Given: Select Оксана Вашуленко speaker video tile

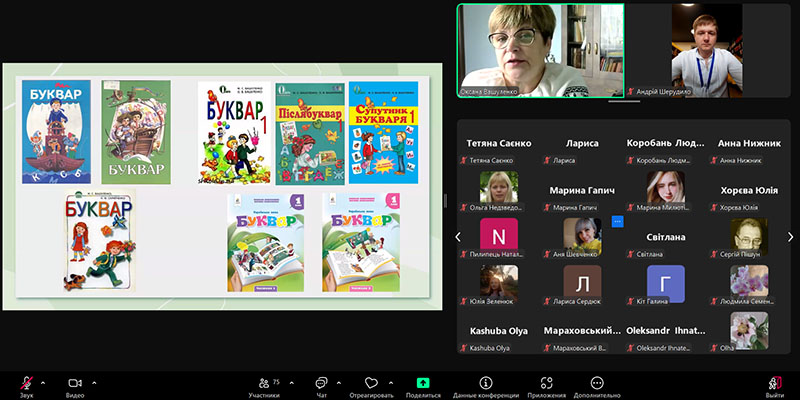Looking at the screenshot, I should (x=540, y=51).
